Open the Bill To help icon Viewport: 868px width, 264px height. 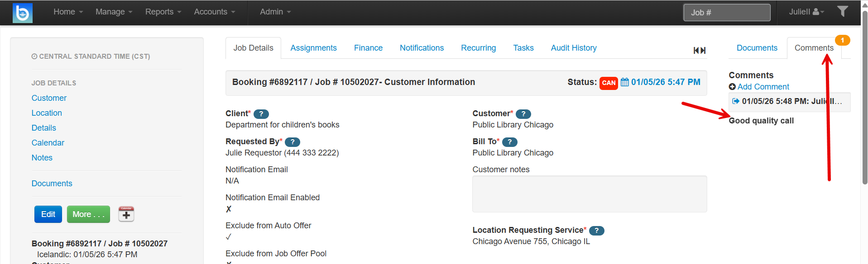510,142
